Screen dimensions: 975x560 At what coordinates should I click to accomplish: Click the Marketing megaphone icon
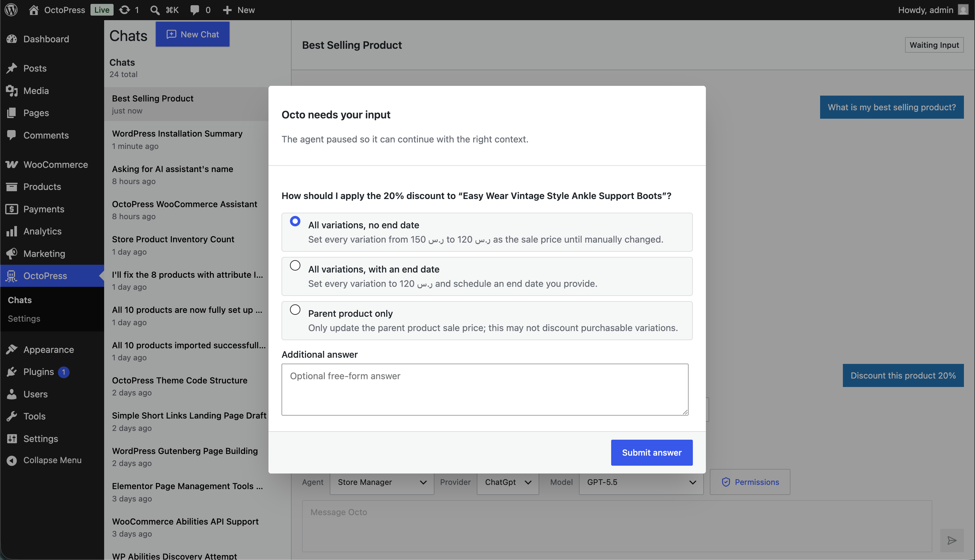point(11,253)
